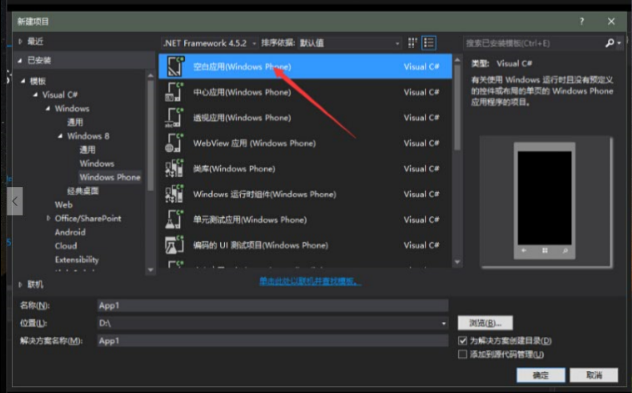
Task: Click 浏览(B)... button
Action: click(485, 323)
